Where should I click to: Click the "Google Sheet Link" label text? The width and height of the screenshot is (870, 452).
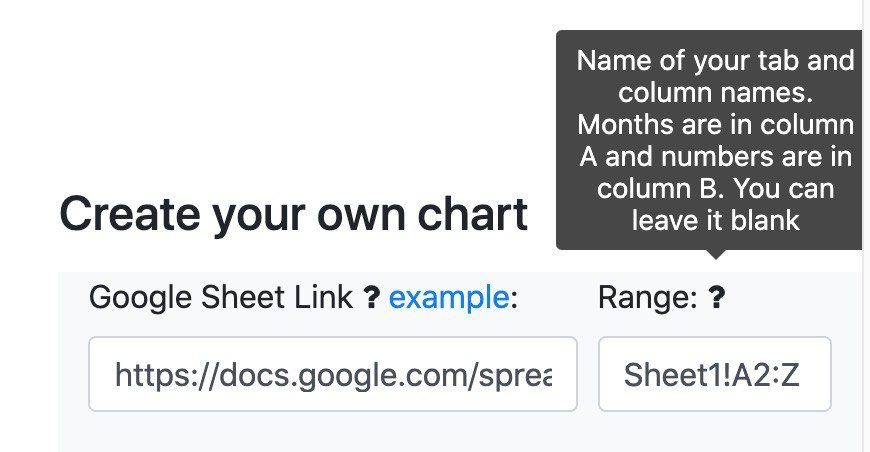tap(220, 297)
